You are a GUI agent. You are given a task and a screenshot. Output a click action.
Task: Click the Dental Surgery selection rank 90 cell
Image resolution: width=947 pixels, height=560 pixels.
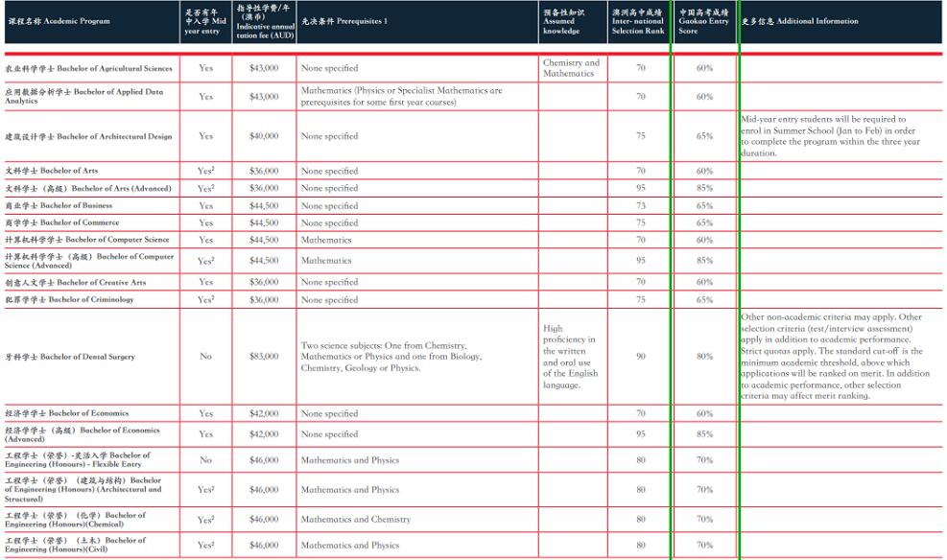(x=640, y=357)
